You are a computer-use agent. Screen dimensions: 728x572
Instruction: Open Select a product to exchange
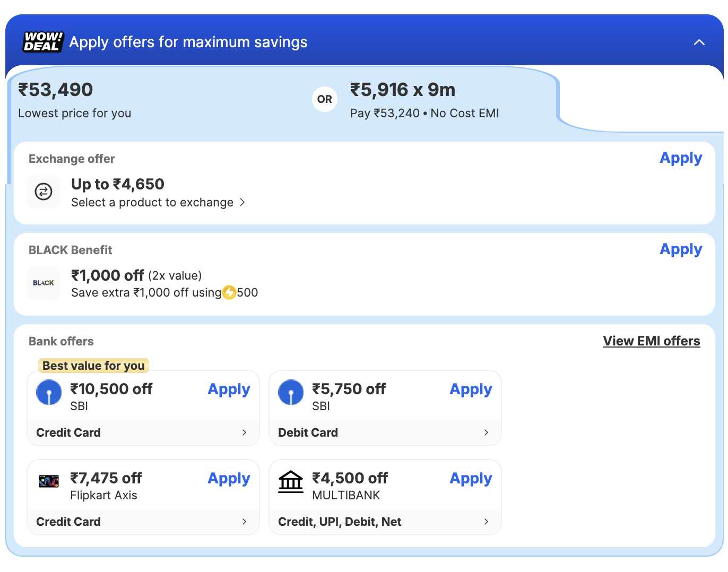click(x=158, y=203)
